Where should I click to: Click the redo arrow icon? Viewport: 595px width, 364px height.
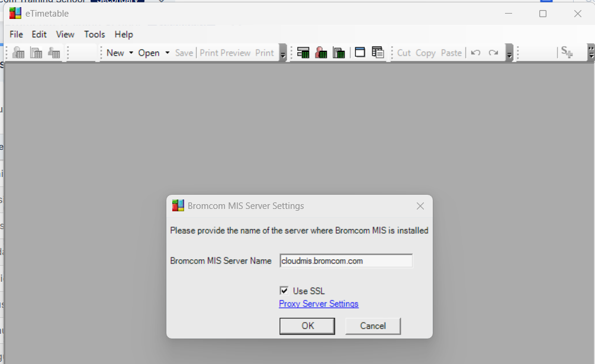click(493, 53)
